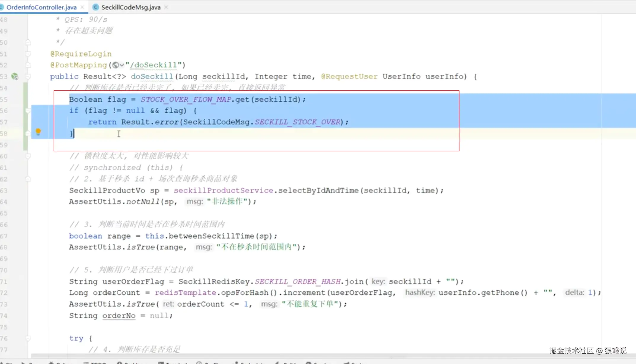636x364 pixels.
Task: Open the Terminal tool window icon
Action: tap(161, 363)
